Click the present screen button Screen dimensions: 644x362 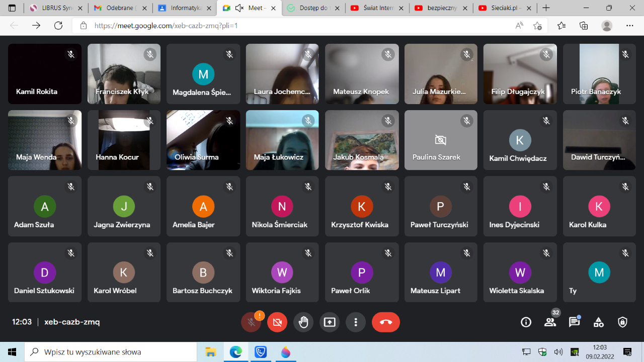[x=330, y=322]
